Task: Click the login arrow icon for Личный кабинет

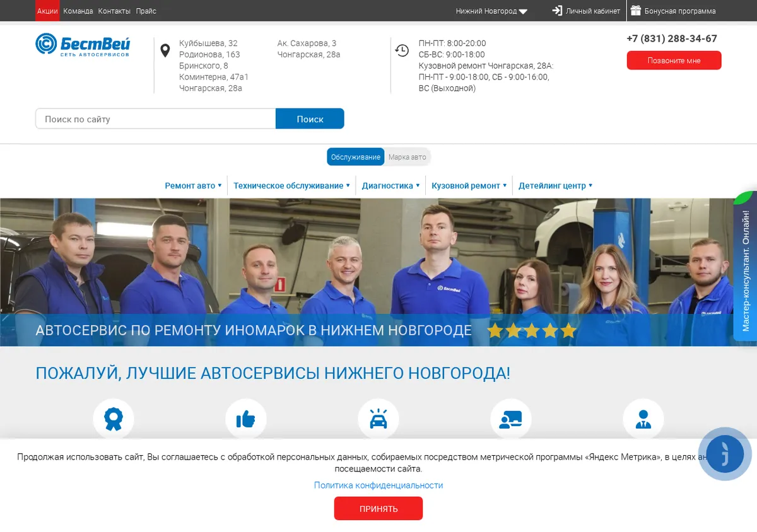Action: (557, 11)
